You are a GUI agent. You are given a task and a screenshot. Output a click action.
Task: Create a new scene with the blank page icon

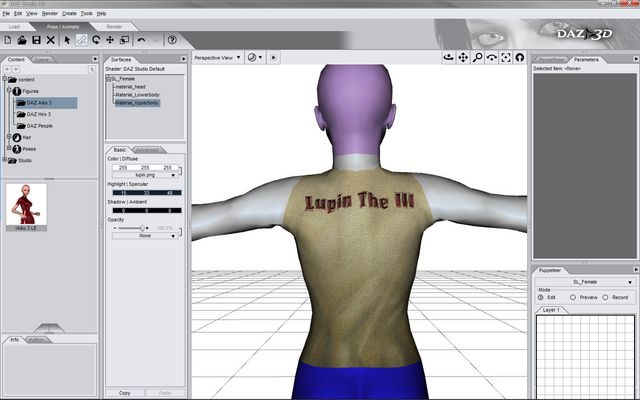(8, 40)
